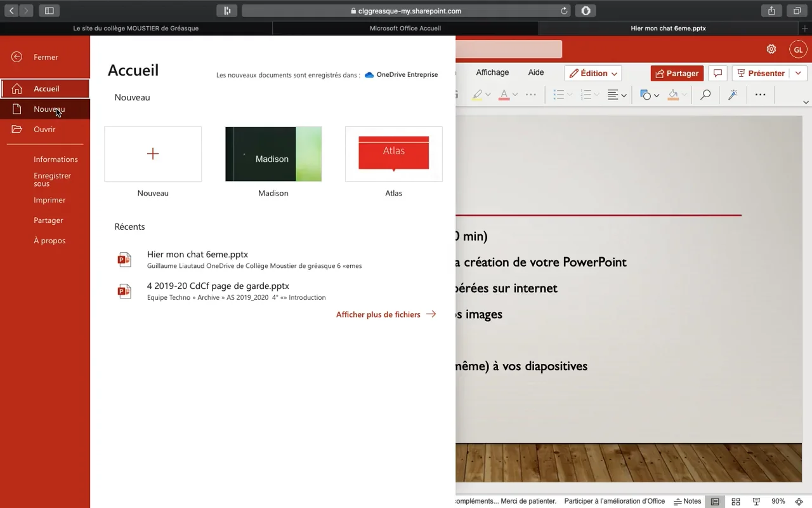This screenshot has width=812, height=508.
Task: Expand the font color dropdown arrow
Action: click(515, 95)
